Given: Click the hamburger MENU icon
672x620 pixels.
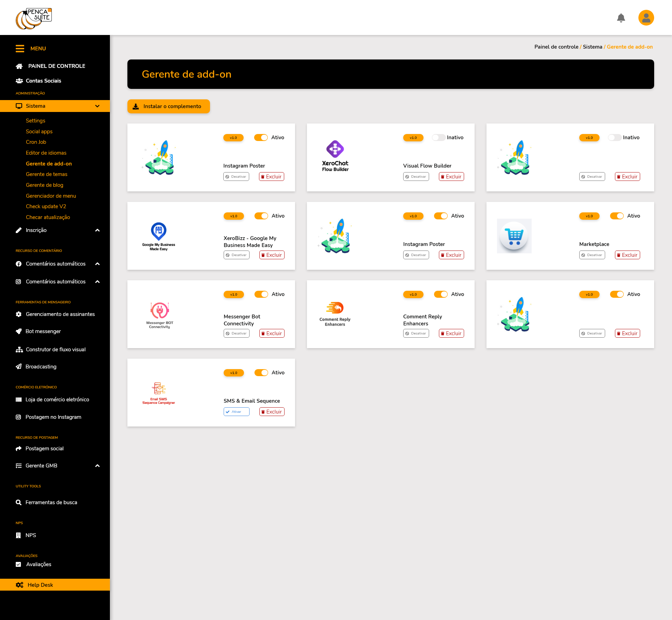Looking at the screenshot, I should [20, 49].
